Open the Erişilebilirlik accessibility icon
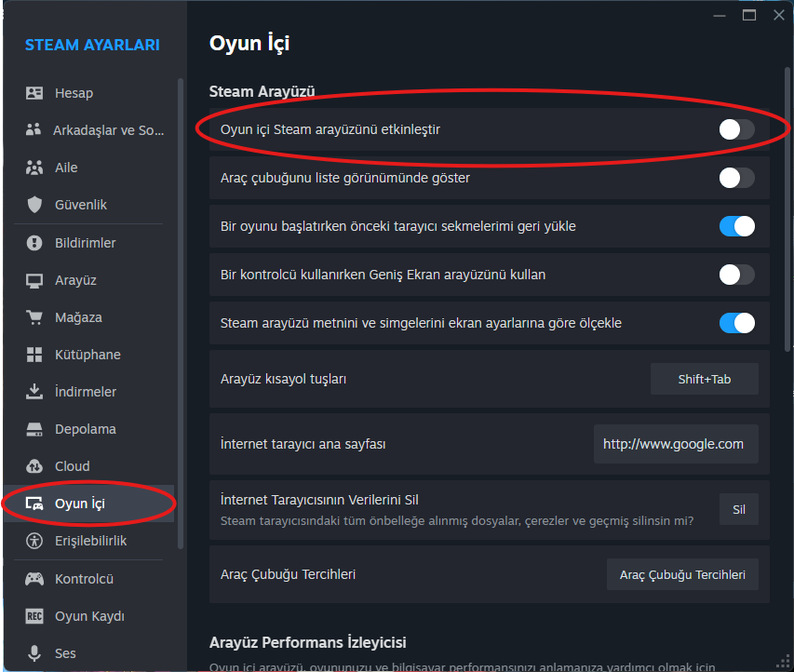 pyautogui.click(x=34, y=541)
